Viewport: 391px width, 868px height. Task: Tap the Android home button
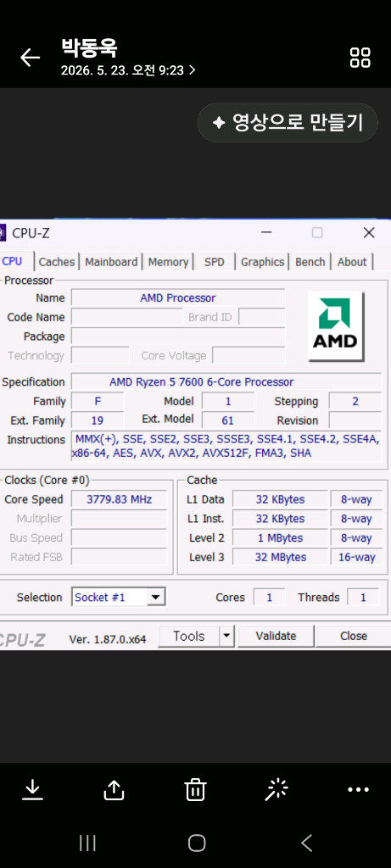[197, 843]
